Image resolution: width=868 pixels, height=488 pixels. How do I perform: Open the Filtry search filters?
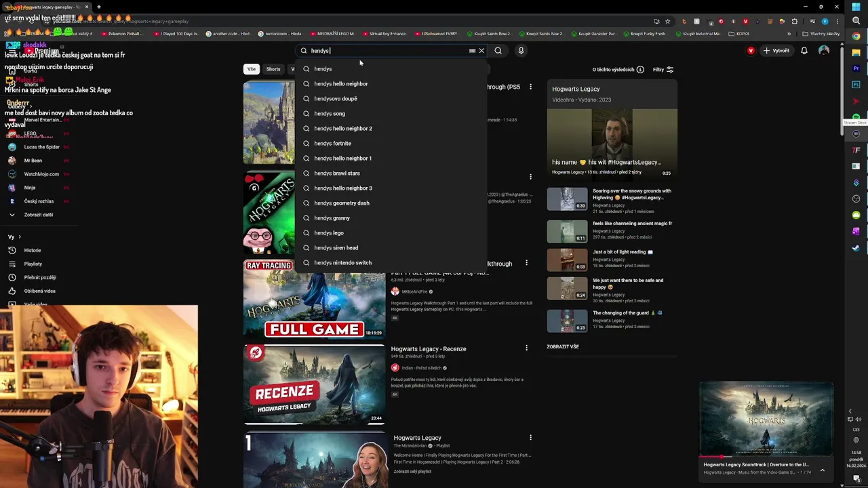(x=663, y=70)
